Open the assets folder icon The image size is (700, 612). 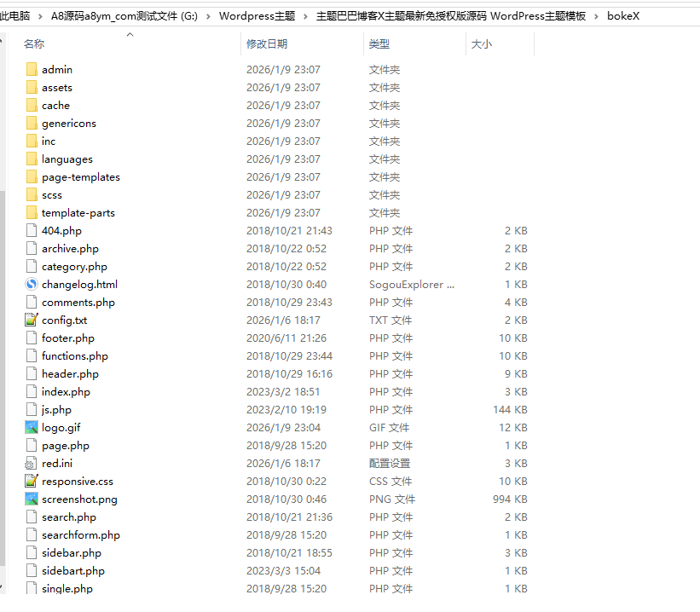[x=32, y=87]
